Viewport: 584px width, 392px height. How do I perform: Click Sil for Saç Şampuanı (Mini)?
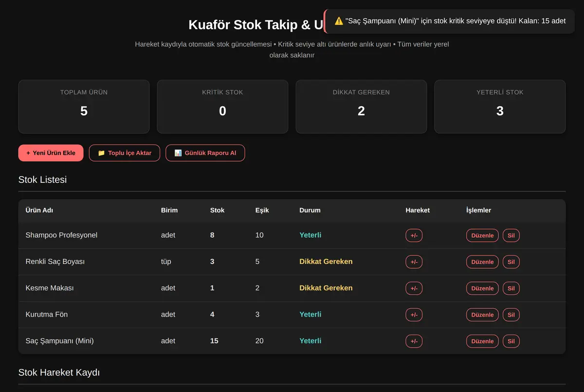click(511, 341)
